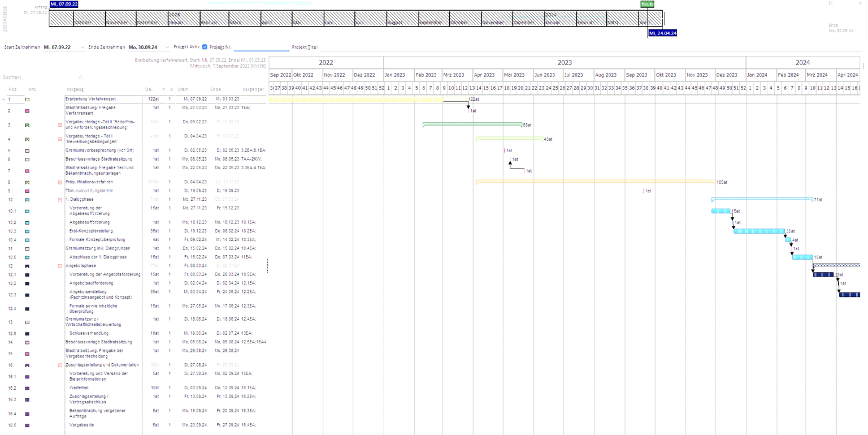Select the task Schlussverhandlung
This screenshot has height=435, width=868.
tap(90, 334)
